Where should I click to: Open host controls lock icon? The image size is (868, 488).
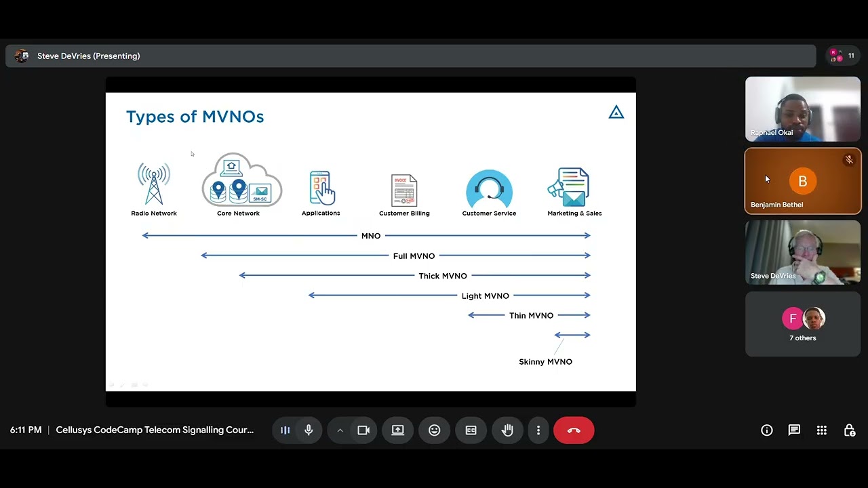[x=849, y=430]
